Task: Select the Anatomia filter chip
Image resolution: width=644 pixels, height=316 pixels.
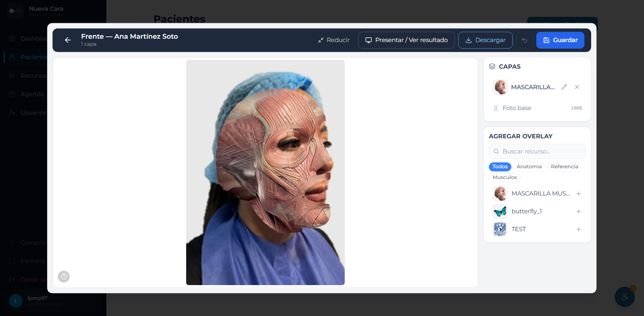Action: pos(529,167)
